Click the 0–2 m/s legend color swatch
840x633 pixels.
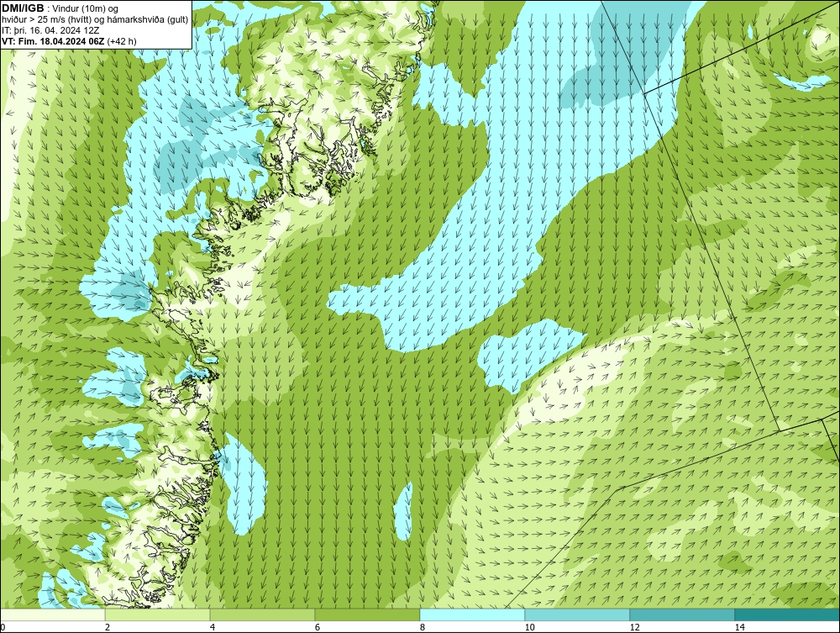[x=52, y=615]
